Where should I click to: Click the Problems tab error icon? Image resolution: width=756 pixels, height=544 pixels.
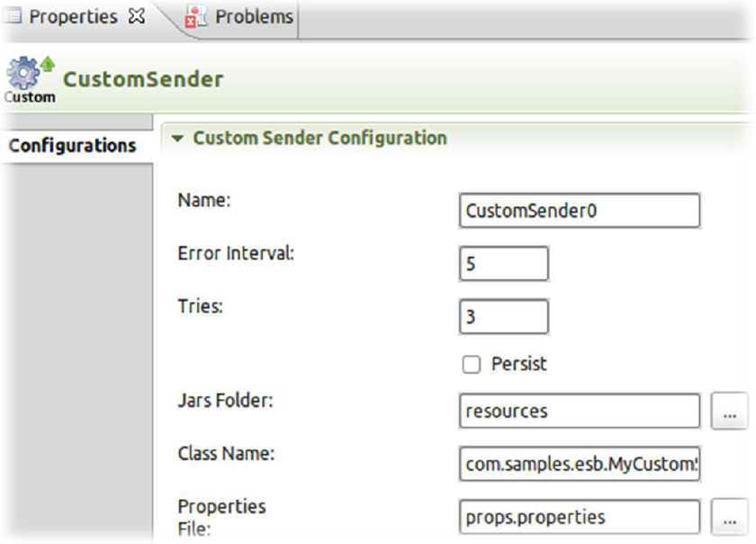click(196, 17)
